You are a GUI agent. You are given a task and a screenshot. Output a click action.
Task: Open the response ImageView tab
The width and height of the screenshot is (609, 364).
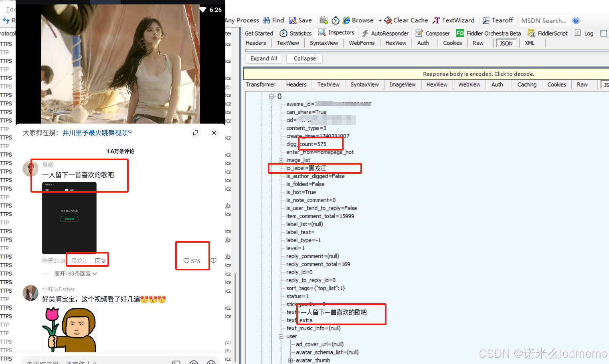tap(403, 84)
